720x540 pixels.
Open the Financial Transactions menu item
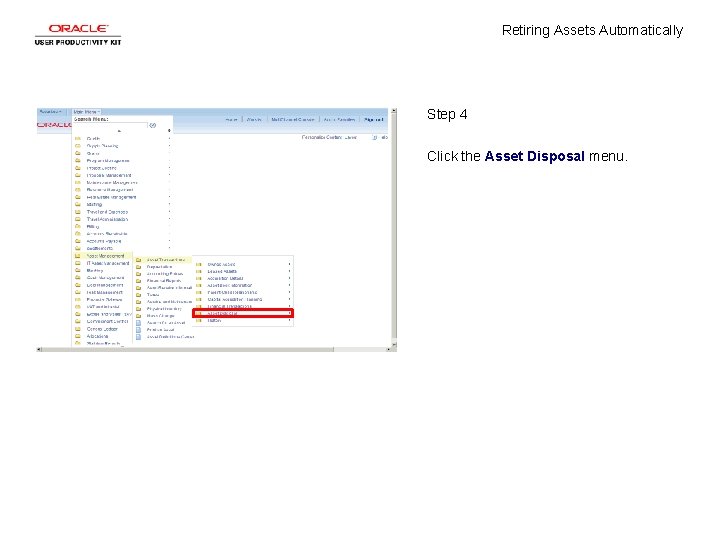pyautogui.click(x=230, y=306)
